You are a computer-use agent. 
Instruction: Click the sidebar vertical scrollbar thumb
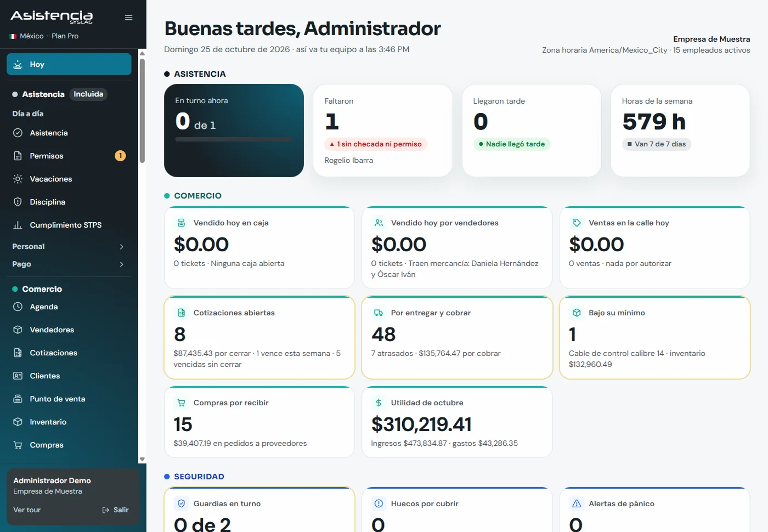142,110
